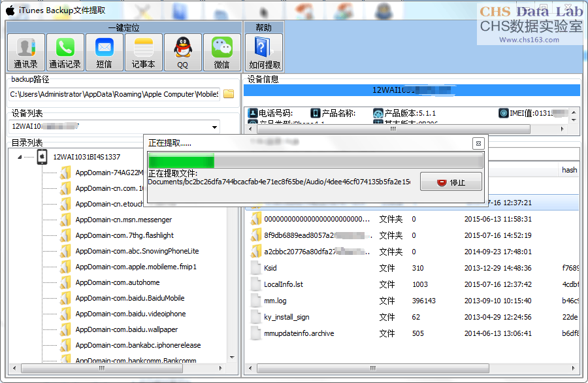Select AppDomain-com.baidu.BaiduMobile folder
The width and height of the screenshot is (588, 383).
(130, 298)
